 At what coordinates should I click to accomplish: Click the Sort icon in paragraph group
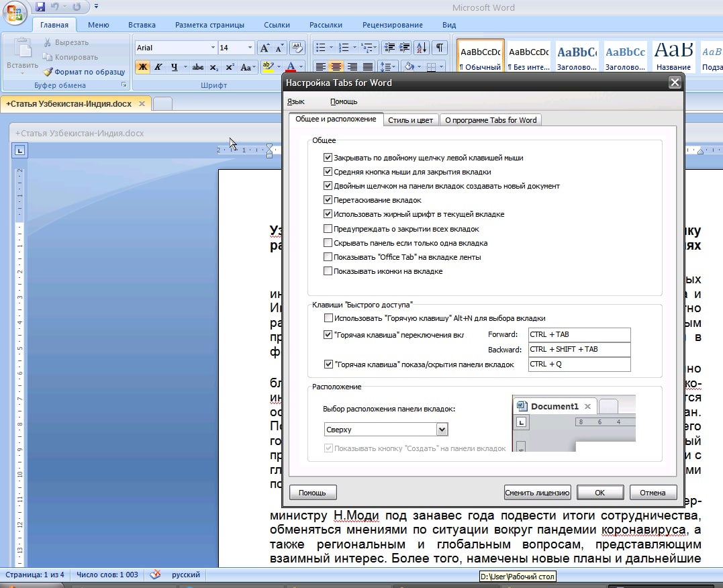click(x=422, y=48)
